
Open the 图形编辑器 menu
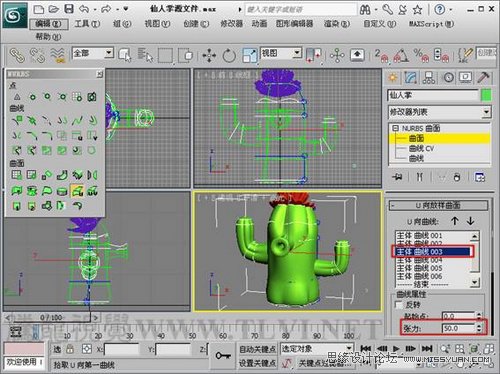pyautogui.click(x=295, y=24)
